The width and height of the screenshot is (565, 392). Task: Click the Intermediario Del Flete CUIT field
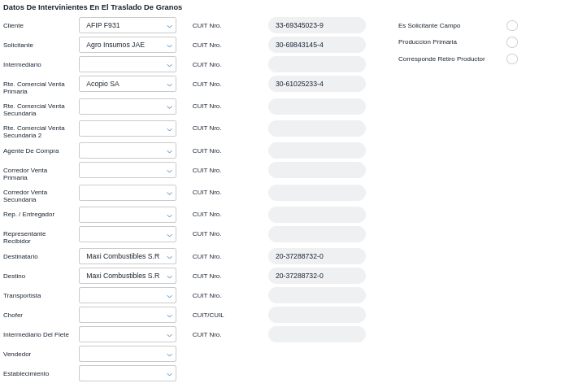pyautogui.click(x=317, y=334)
